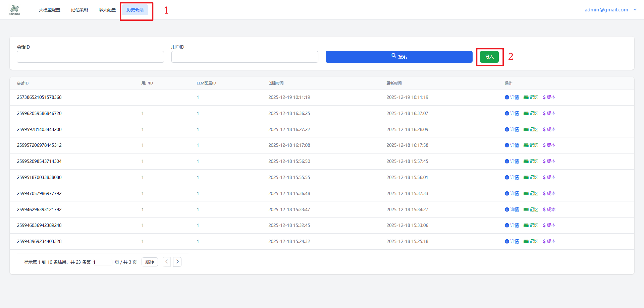Open 记忆 for session 257386521051578368
This screenshot has width=644, height=308.
pyautogui.click(x=531, y=97)
